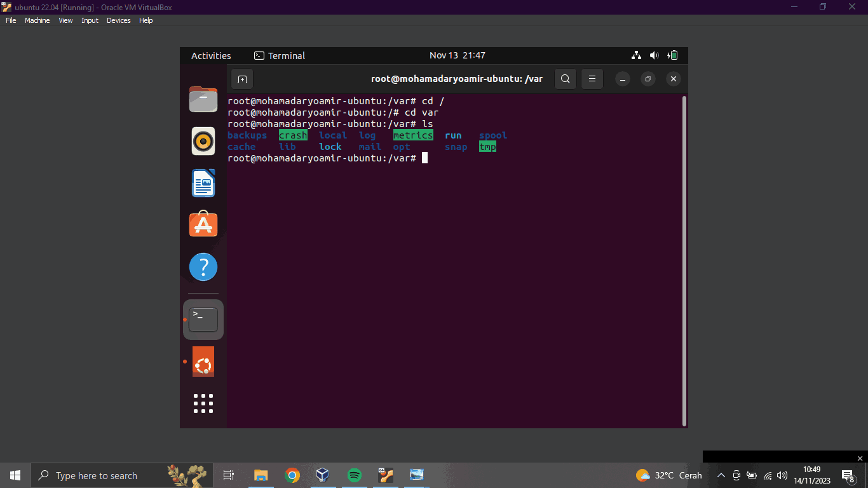Open a new terminal tab
Viewport: 868px width, 488px height.
coord(242,79)
